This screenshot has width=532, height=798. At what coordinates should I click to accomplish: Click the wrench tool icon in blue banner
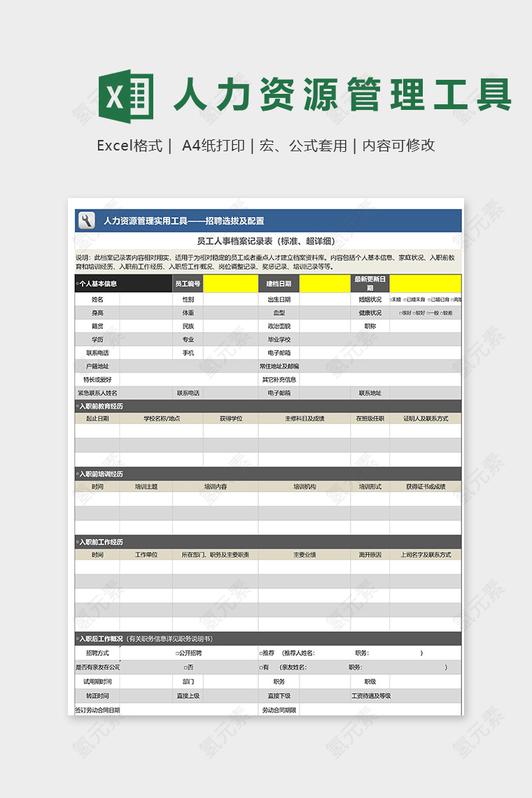pos(87,221)
